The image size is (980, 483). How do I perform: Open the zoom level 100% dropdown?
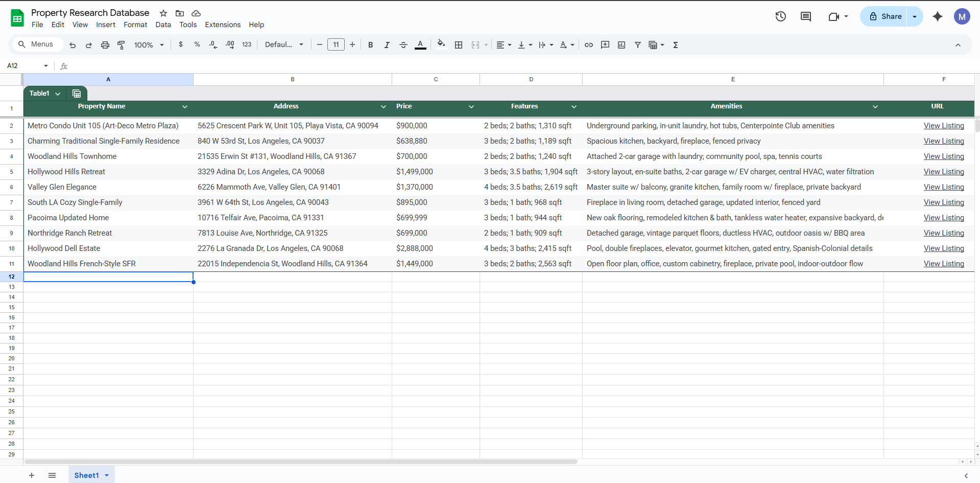149,45
